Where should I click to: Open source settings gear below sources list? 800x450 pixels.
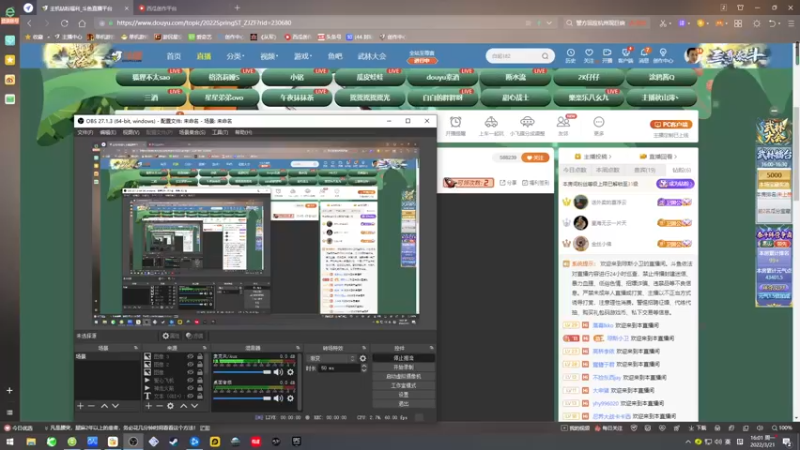[x=170, y=406]
